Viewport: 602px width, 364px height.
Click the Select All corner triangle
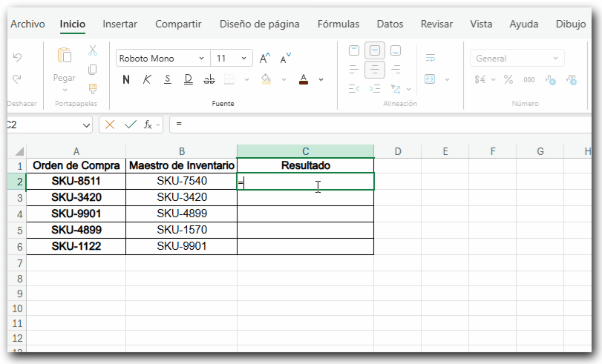pyautogui.click(x=19, y=151)
